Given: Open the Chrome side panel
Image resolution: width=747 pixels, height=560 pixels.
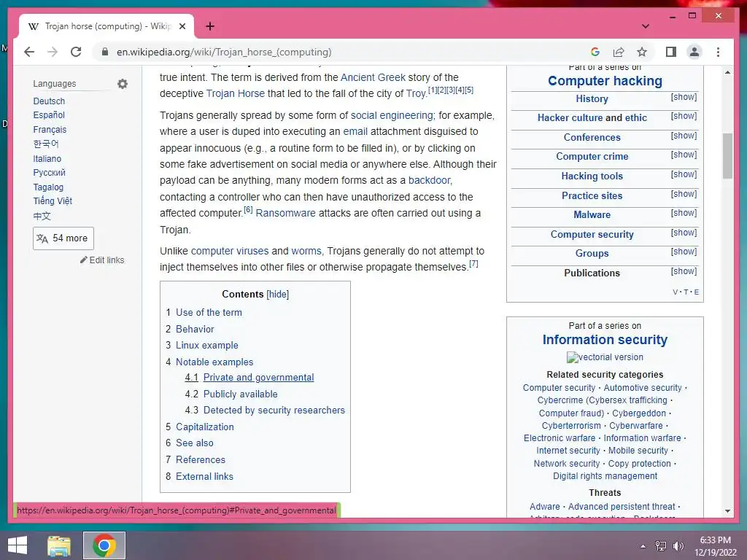Looking at the screenshot, I should [671, 52].
